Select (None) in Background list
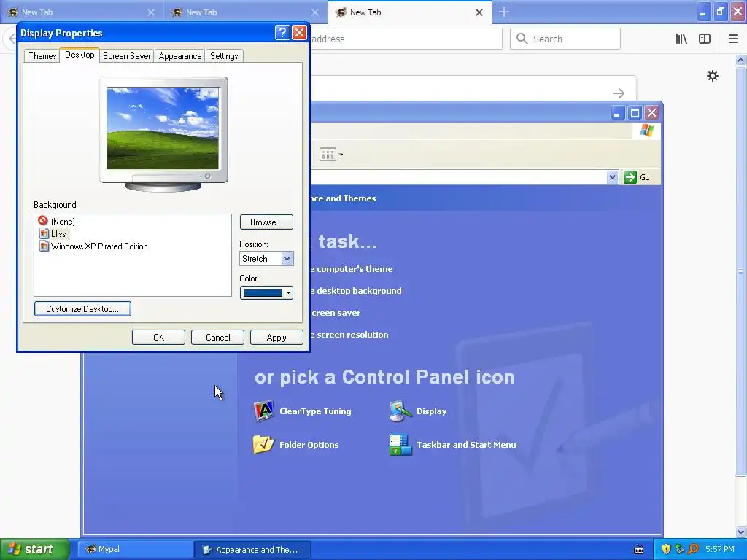The image size is (747, 560). tap(63, 222)
